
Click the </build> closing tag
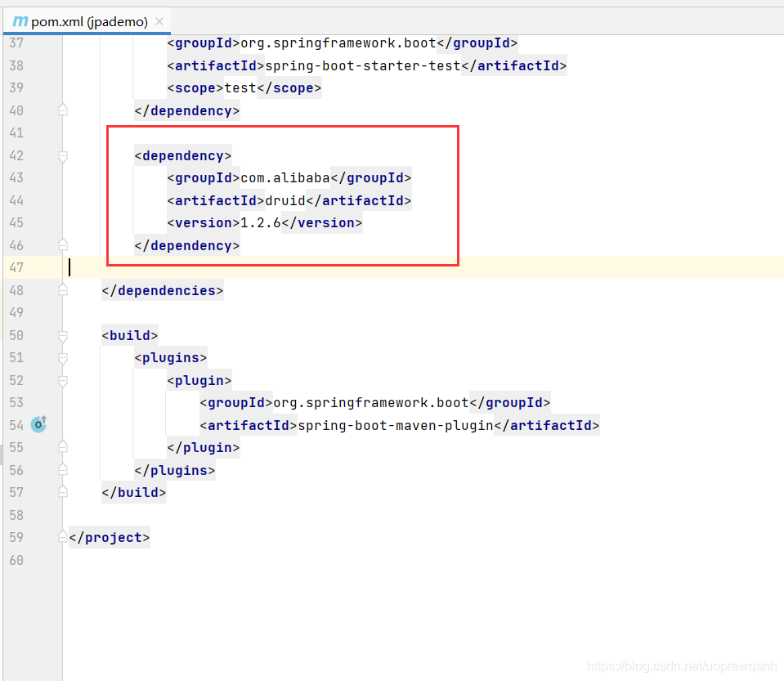click(134, 492)
